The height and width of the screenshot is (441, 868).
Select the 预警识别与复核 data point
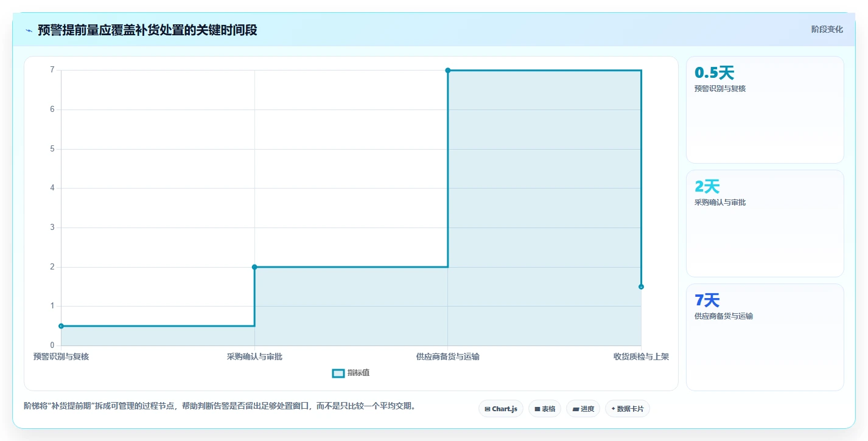(61, 326)
